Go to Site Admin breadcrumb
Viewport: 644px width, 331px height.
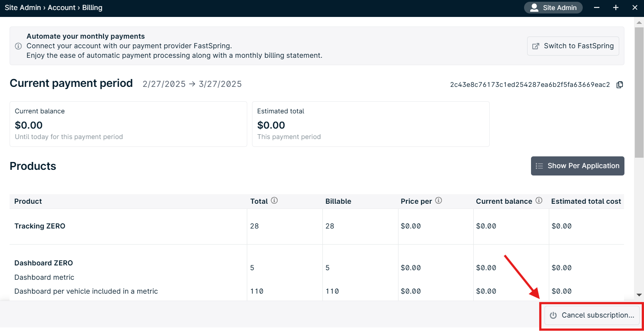point(23,7)
